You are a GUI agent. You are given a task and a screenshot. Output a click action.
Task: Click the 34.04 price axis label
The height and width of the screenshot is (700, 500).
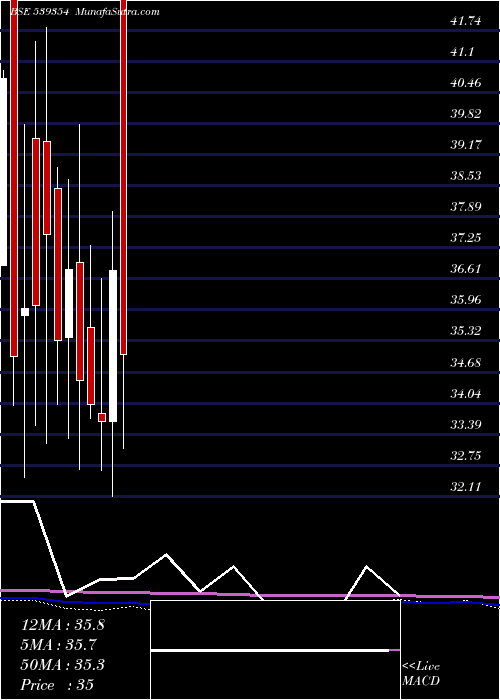pos(466,393)
